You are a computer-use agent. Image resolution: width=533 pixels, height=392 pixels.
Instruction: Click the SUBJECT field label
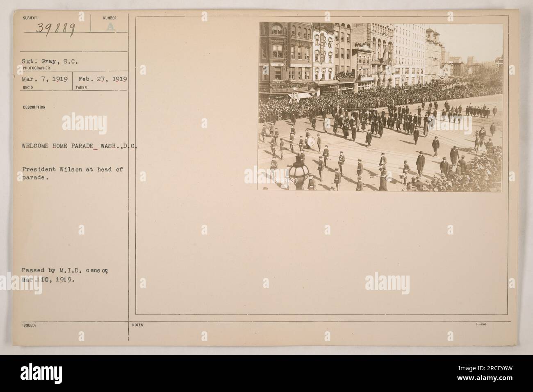click(x=32, y=18)
